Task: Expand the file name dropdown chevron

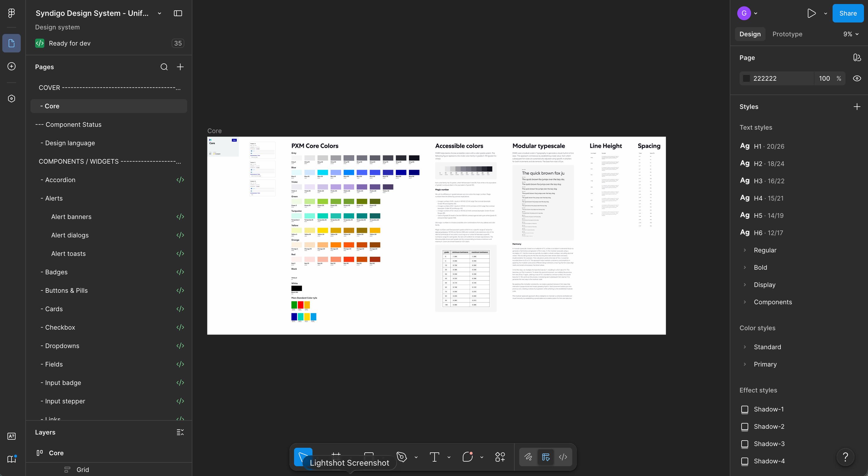Action: [x=159, y=14]
